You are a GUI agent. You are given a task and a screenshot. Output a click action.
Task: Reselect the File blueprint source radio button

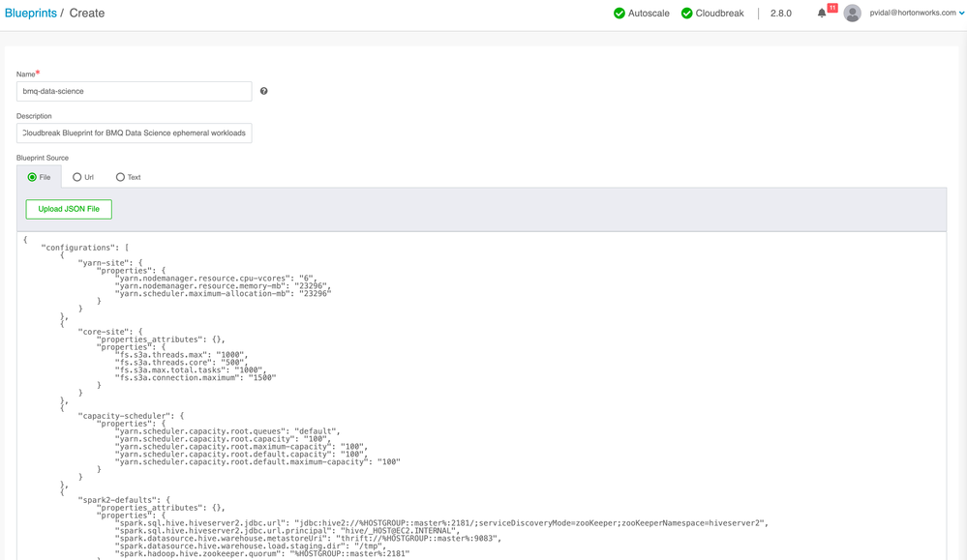pyautogui.click(x=30, y=177)
